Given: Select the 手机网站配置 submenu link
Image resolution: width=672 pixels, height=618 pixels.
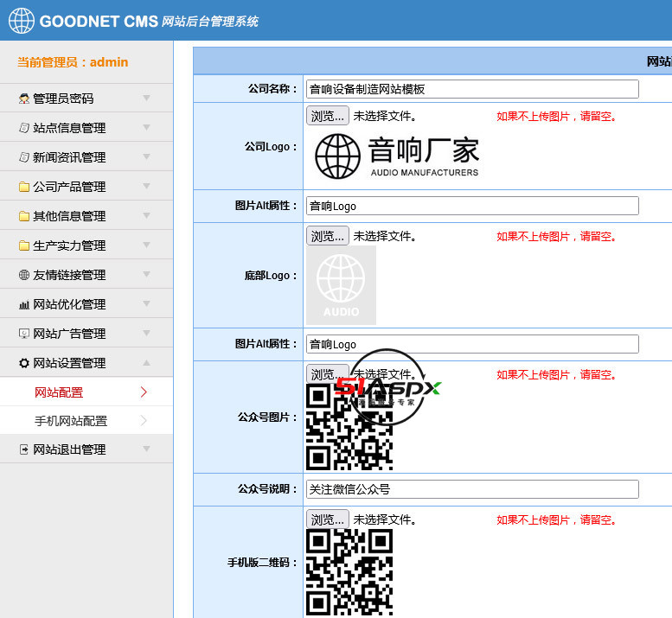Looking at the screenshot, I should coord(71,421).
